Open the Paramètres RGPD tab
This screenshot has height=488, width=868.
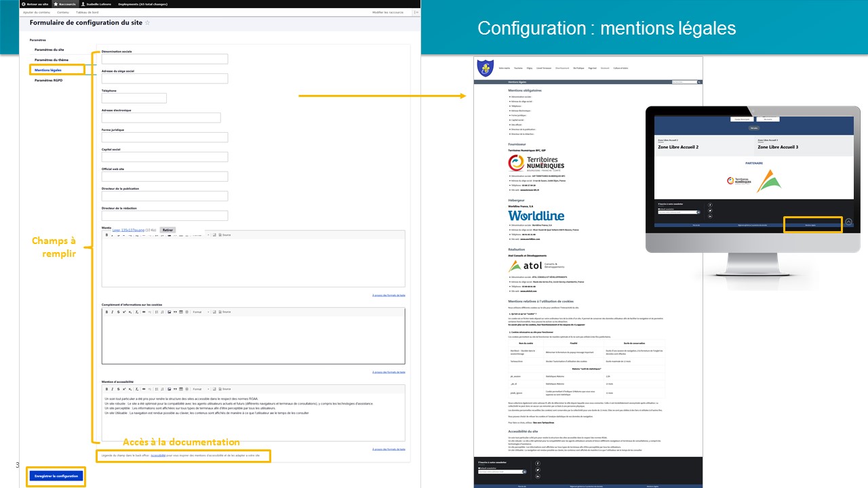50,80
